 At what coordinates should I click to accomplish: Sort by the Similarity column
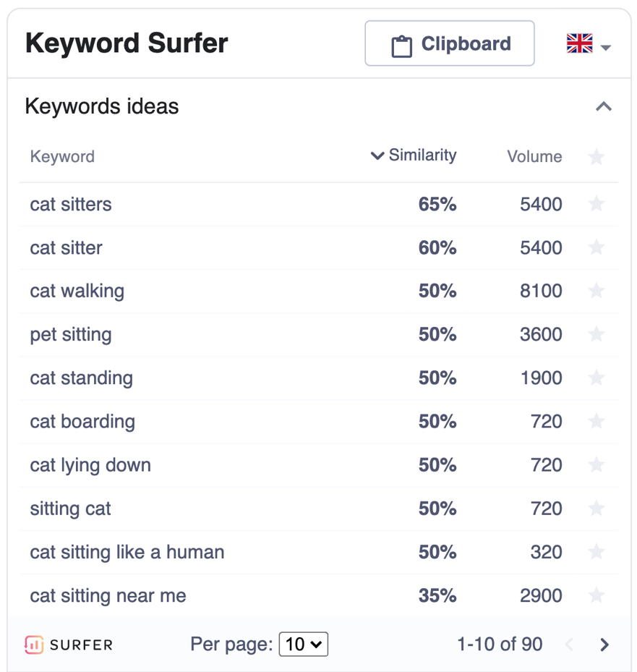414,156
